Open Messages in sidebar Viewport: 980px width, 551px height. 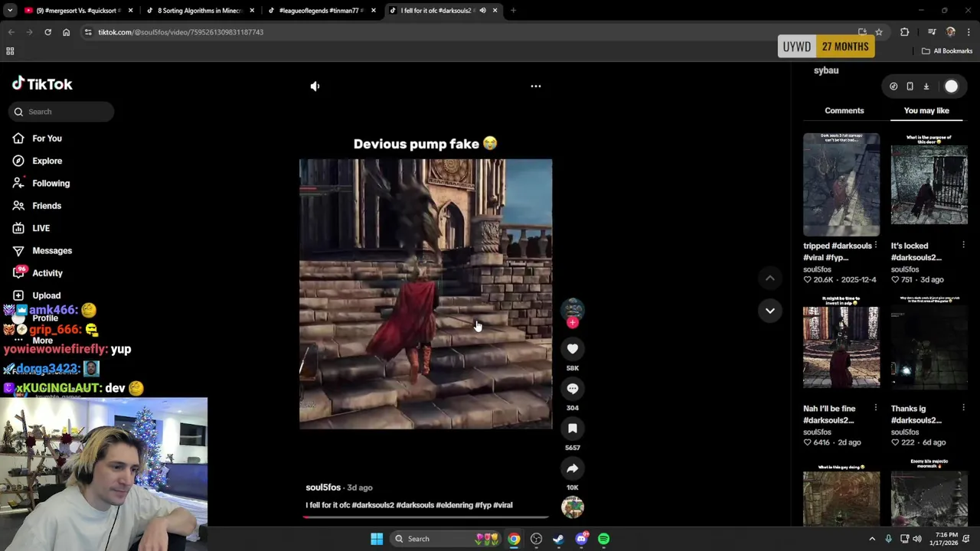tap(42, 251)
